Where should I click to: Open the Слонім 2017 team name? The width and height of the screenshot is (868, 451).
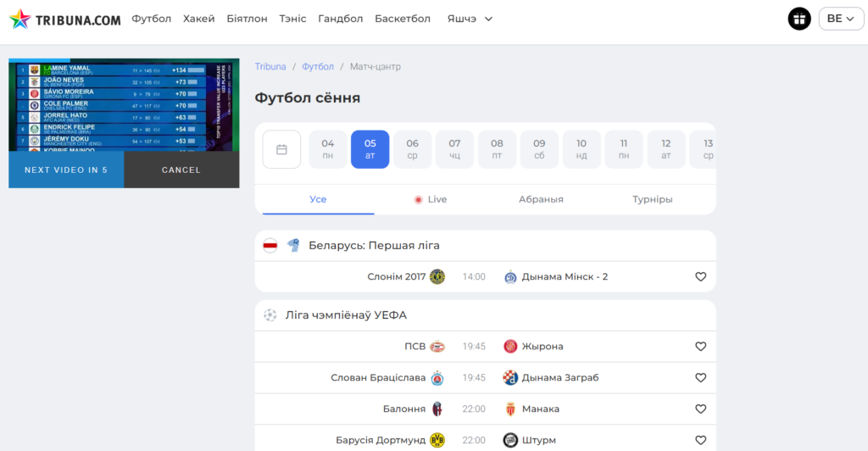coord(397,276)
